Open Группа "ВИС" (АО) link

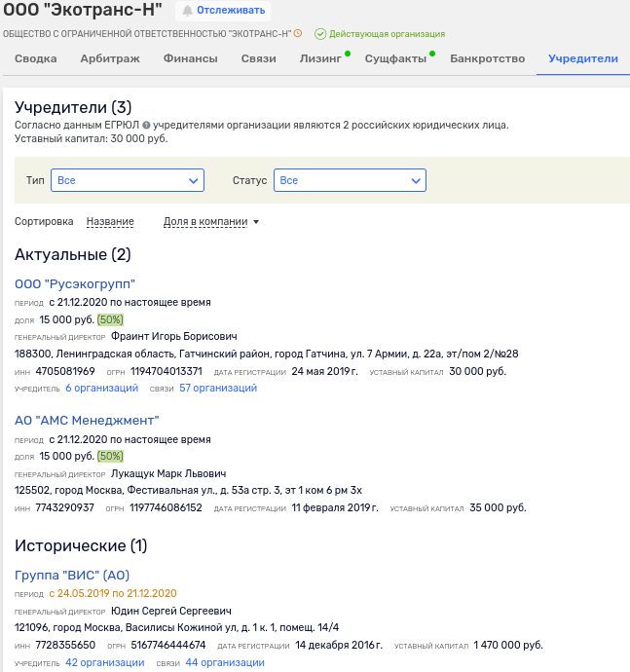tap(72, 576)
